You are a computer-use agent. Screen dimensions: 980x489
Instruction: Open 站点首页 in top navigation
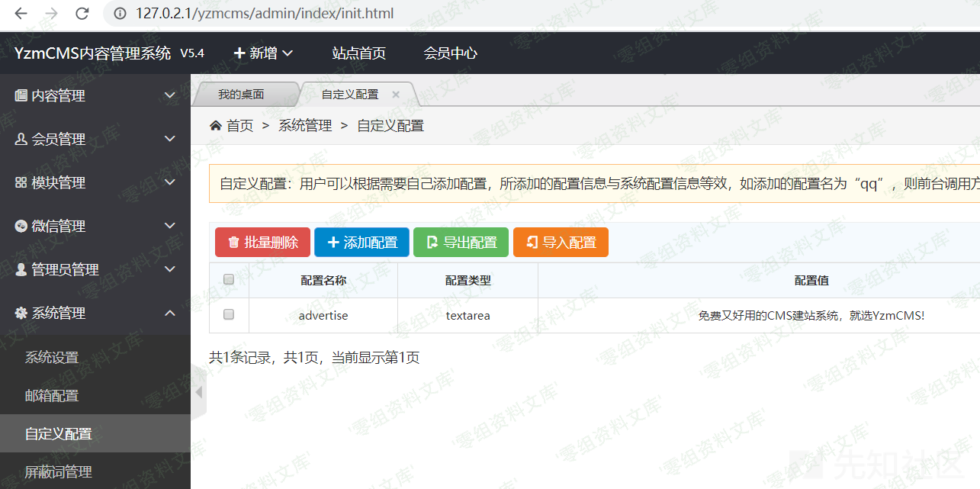(x=358, y=53)
